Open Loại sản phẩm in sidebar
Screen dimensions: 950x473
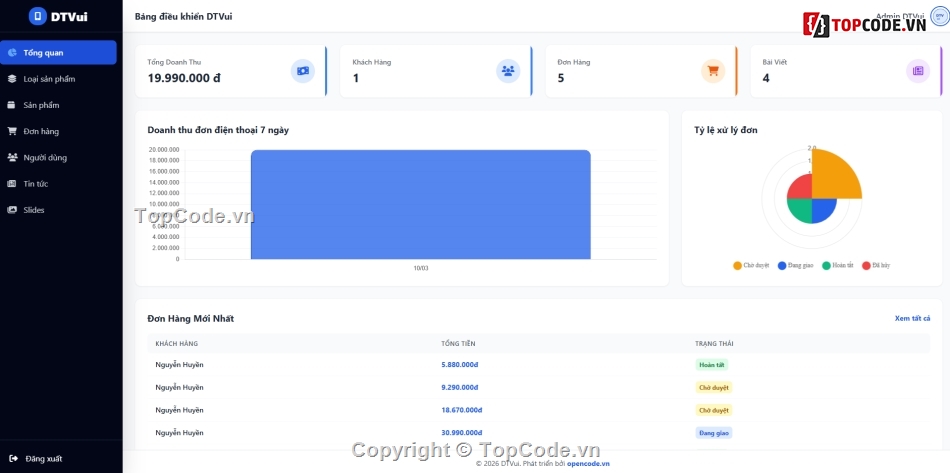(58, 79)
